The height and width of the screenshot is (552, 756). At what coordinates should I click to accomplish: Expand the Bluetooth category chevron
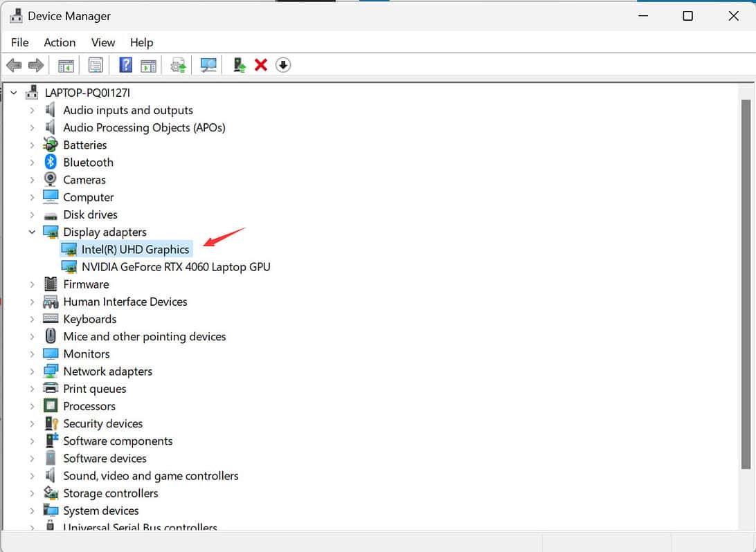tap(32, 163)
